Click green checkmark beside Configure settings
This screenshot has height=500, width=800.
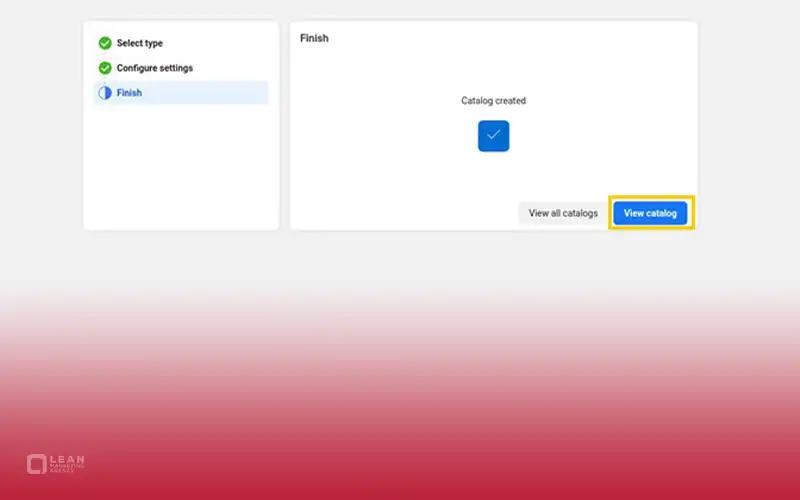click(104, 68)
